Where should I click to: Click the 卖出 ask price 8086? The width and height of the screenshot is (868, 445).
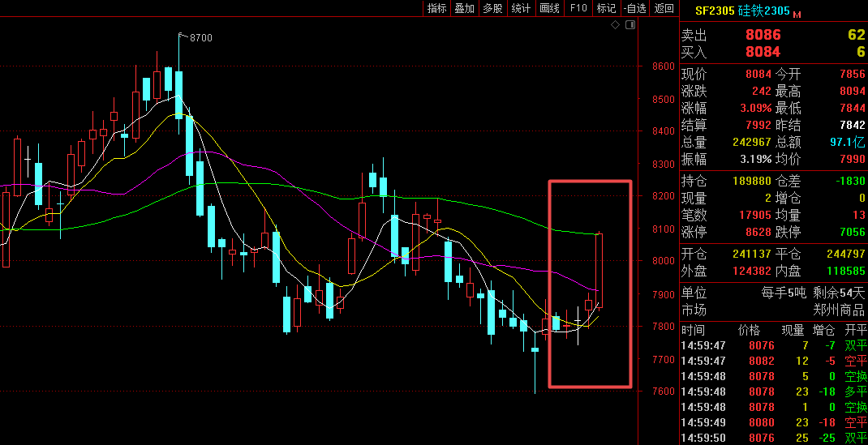(763, 35)
